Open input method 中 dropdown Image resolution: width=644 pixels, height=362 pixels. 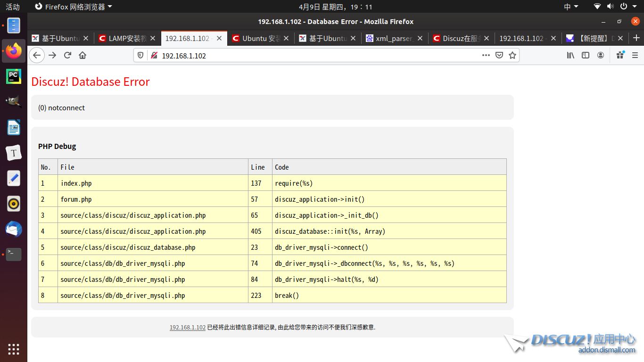[571, 7]
